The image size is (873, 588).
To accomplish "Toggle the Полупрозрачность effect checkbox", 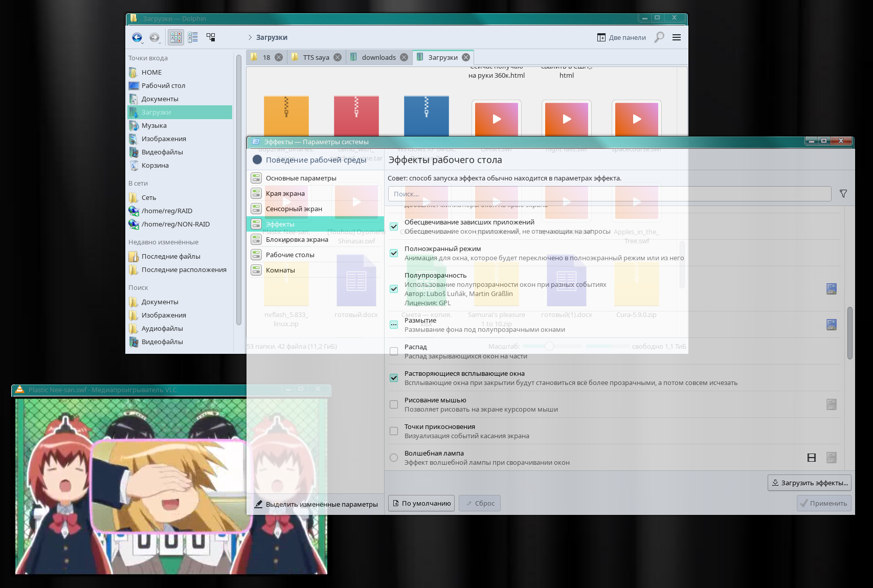I will coord(394,289).
